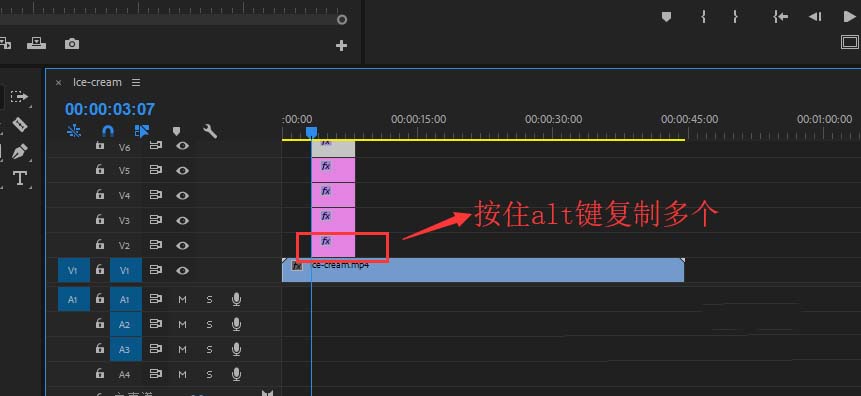Toggle sync lock on track V1
The width and height of the screenshot is (861, 396).
156,270
